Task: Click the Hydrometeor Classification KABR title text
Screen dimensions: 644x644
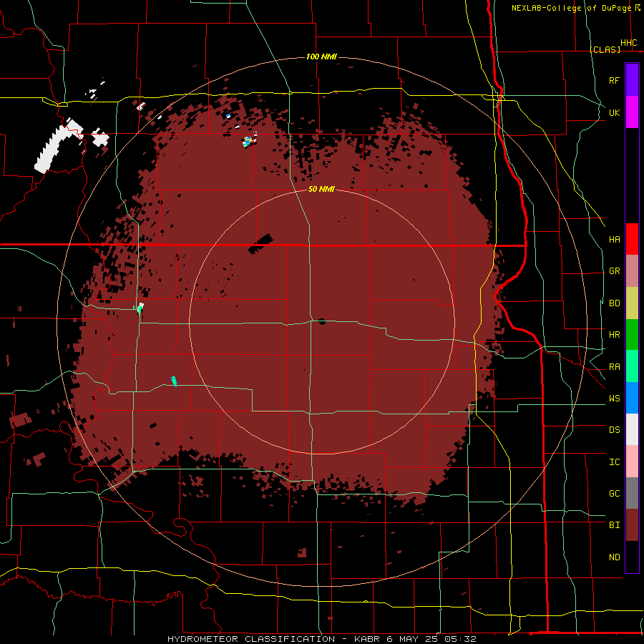Action: [321, 639]
